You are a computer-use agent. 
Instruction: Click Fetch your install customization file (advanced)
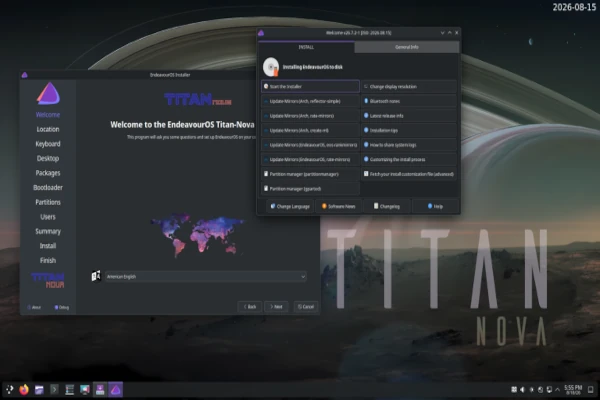[409, 174]
